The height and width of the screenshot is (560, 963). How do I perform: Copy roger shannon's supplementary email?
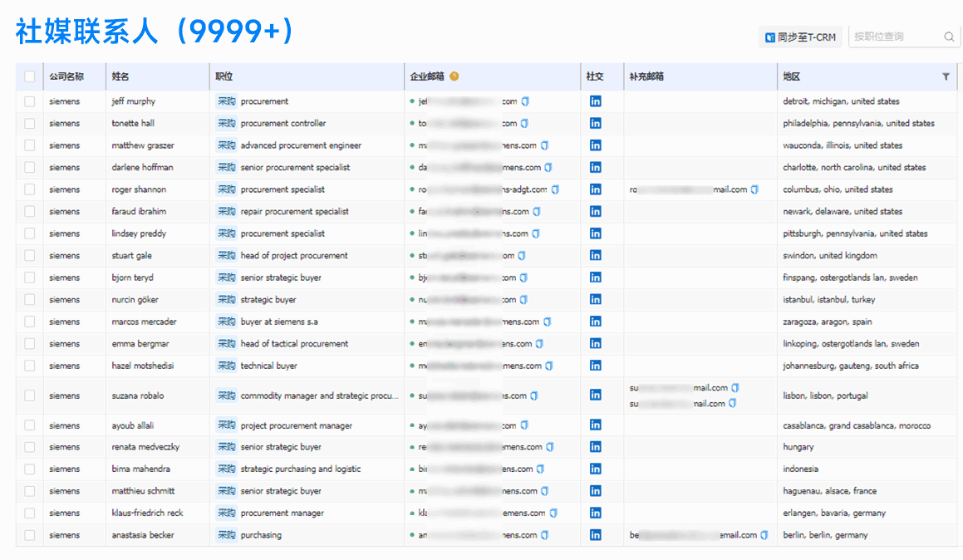(x=754, y=189)
